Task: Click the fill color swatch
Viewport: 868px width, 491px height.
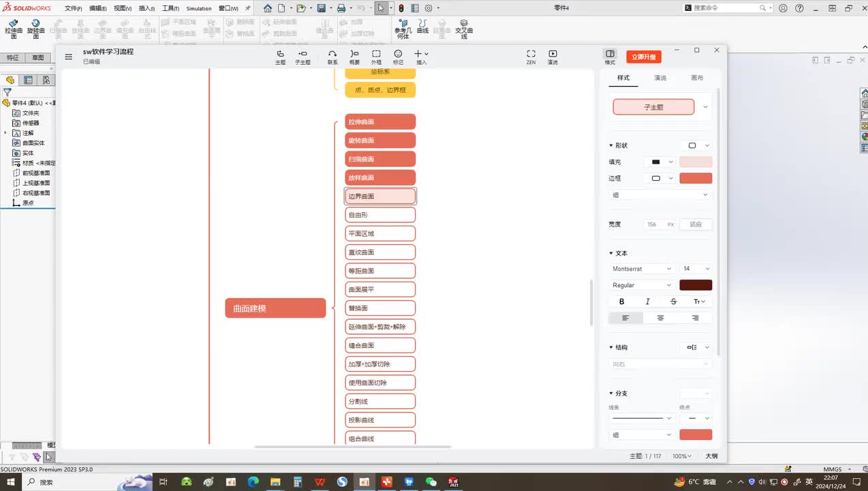Action: pyautogui.click(x=696, y=162)
